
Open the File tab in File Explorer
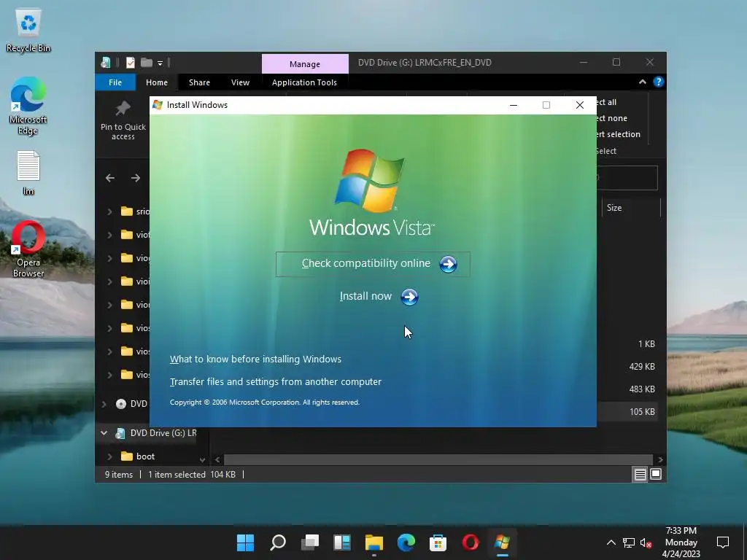click(115, 82)
